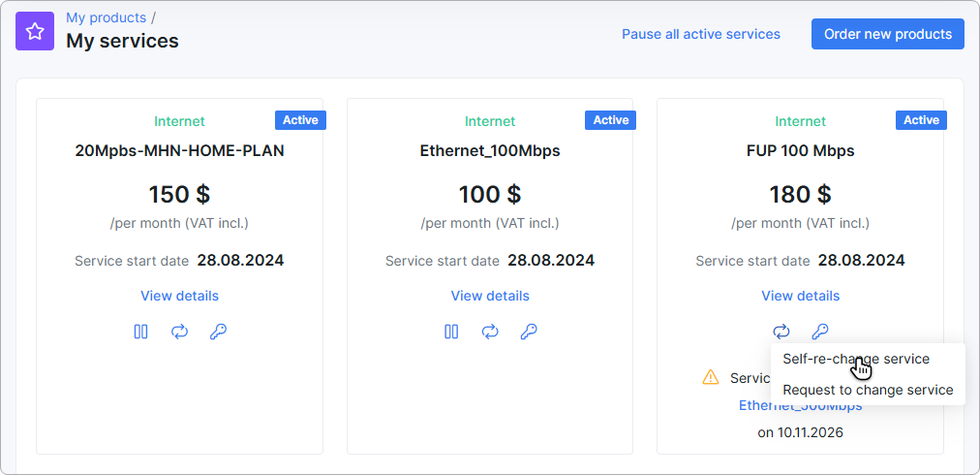Click key icon on 20Mpbs-MHN-HOME-PLAN card

pyautogui.click(x=218, y=332)
